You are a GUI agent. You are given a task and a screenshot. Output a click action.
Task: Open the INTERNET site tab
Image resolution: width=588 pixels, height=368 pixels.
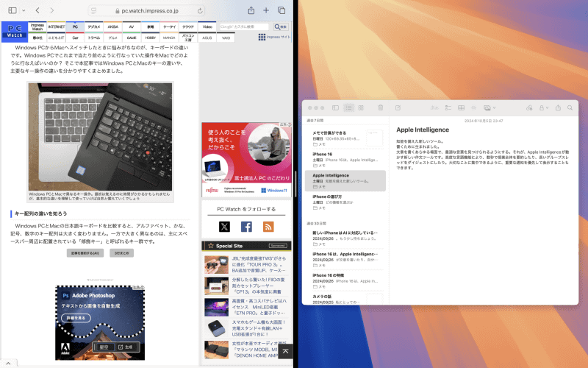click(x=57, y=26)
